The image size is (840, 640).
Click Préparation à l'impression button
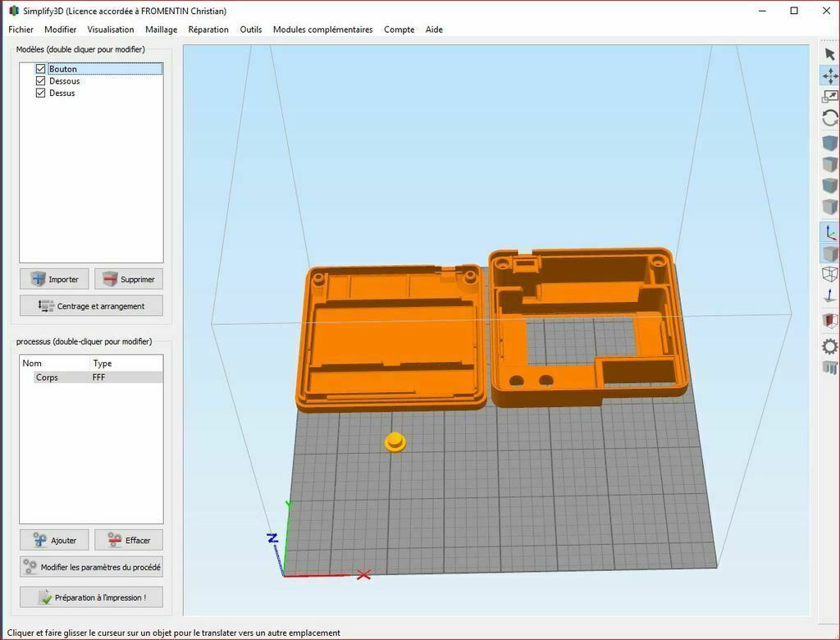point(90,597)
